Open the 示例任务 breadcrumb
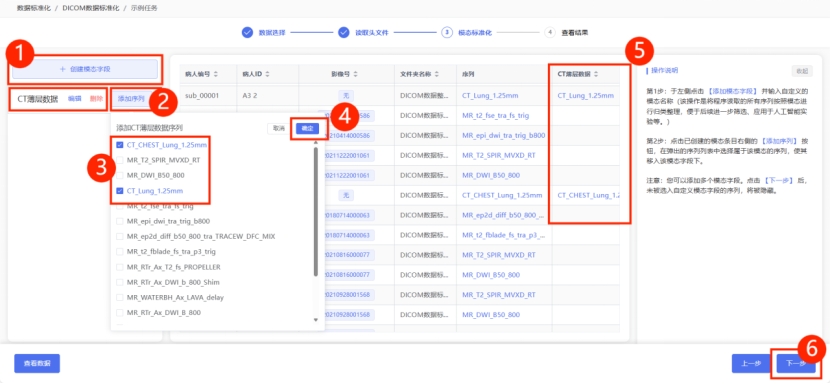830x384 pixels. (143, 8)
